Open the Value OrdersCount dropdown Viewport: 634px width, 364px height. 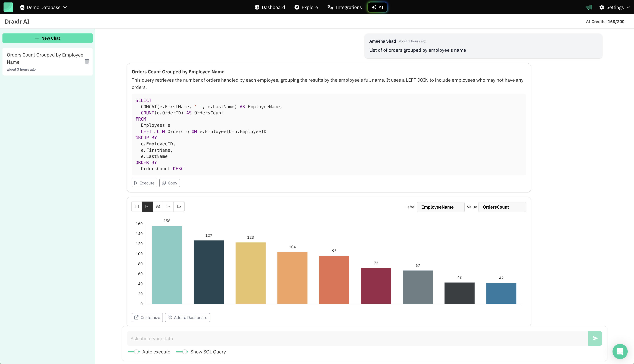502,207
